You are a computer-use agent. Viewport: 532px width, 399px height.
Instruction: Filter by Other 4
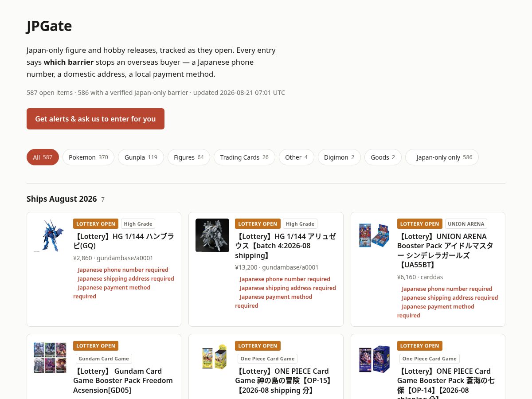(x=297, y=157)
